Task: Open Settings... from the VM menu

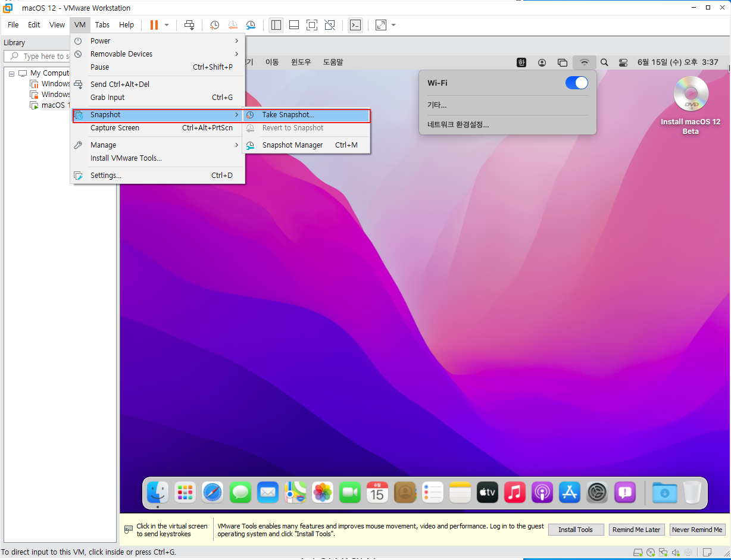Action: pos(158,176)
